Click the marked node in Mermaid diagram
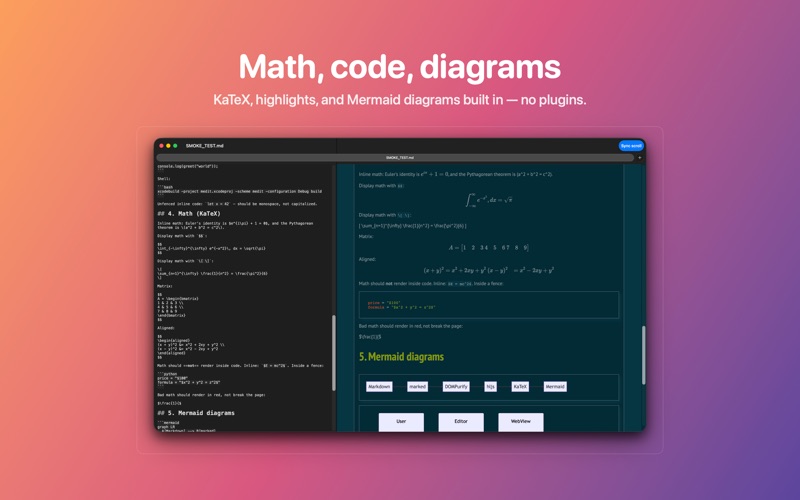 click(417, 387)
